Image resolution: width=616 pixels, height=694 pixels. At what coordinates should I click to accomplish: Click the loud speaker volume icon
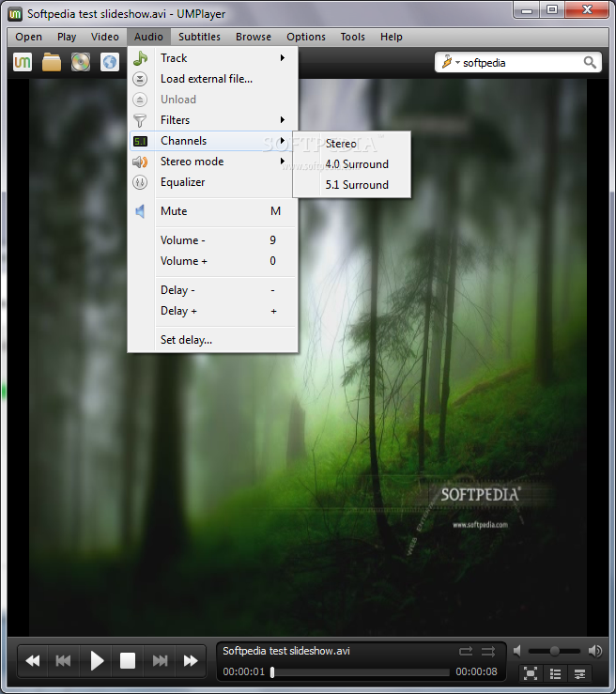(595, 651)
